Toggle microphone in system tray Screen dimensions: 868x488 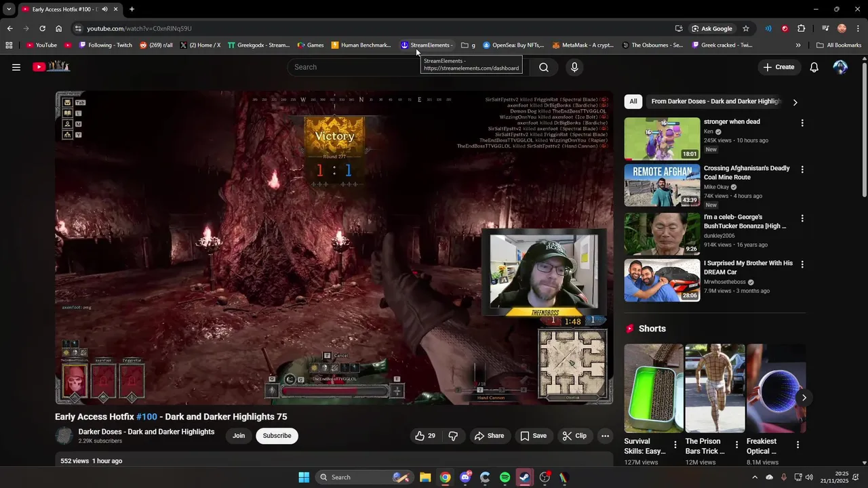click(783, 477)
